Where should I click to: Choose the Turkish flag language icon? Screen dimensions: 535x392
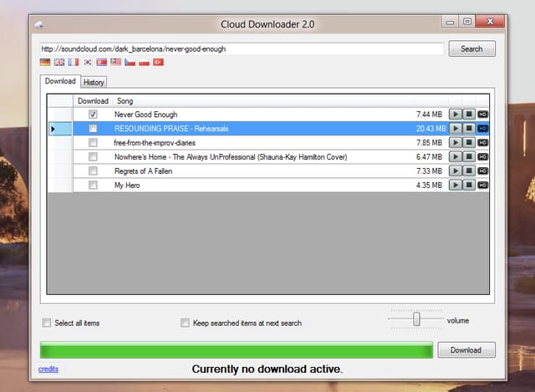click(158, 62)
